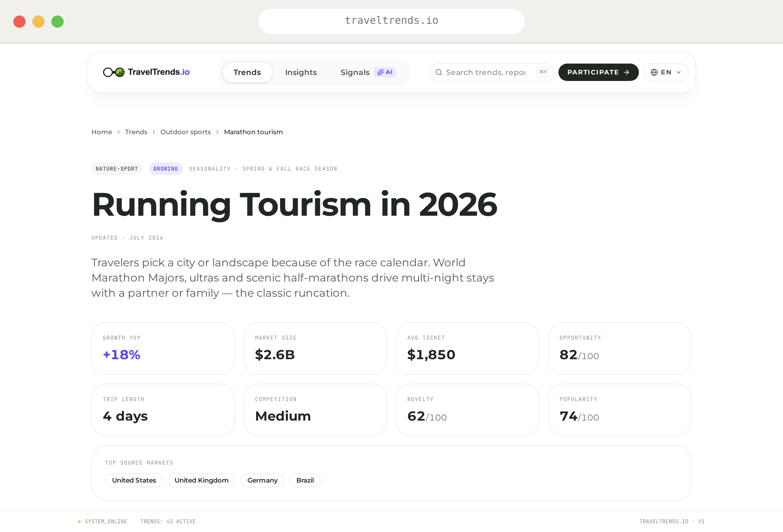Click the TOP SOURCE MARKETS label
This screenshot has height=532, width=783.
(139, 463)
